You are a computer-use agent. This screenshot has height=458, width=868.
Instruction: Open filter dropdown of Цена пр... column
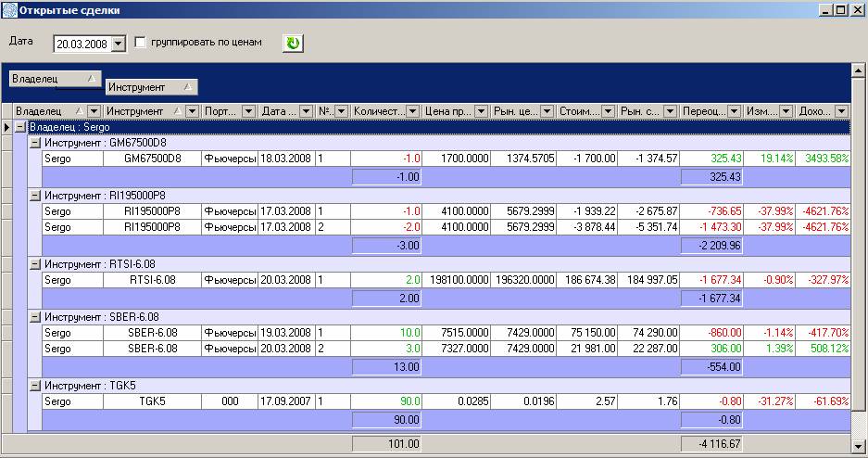click(x=482, y=111)
